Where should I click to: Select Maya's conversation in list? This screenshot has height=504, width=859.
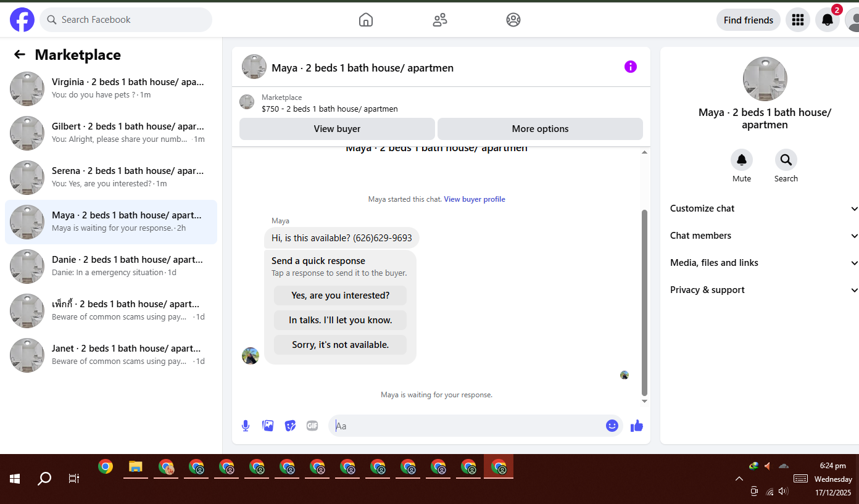(111, 222)
